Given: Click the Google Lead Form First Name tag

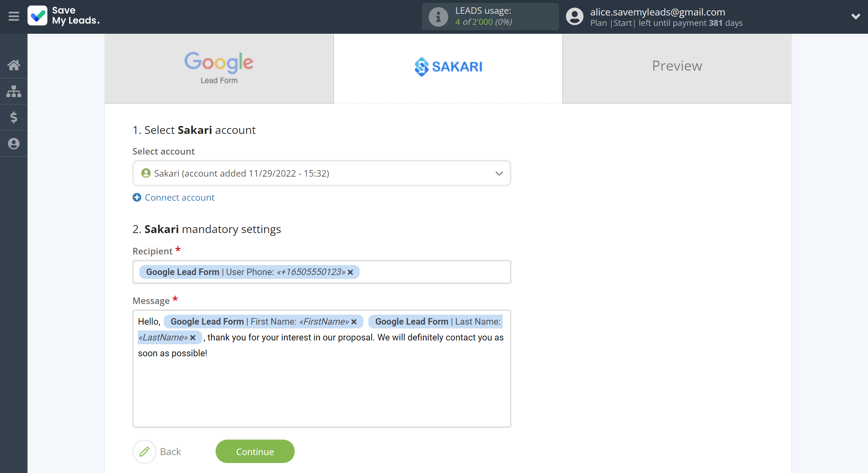Looking at the screenshot, I should click(263, 322).
